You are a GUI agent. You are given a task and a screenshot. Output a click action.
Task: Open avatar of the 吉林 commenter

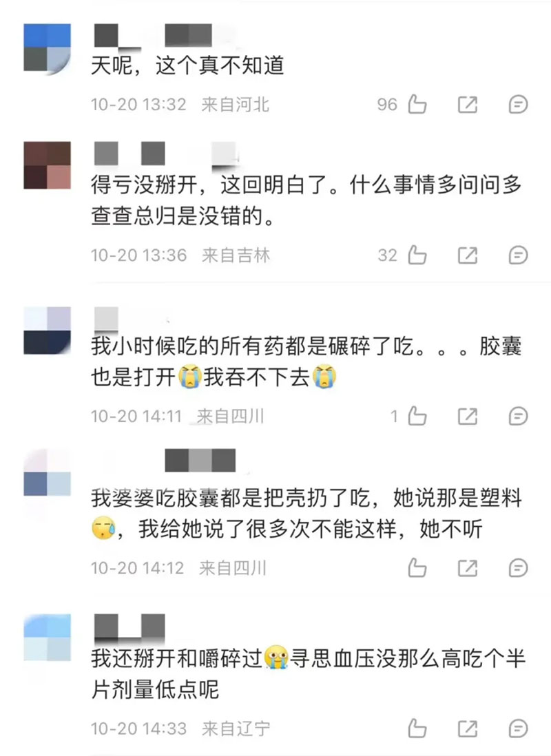coord(48,165)
